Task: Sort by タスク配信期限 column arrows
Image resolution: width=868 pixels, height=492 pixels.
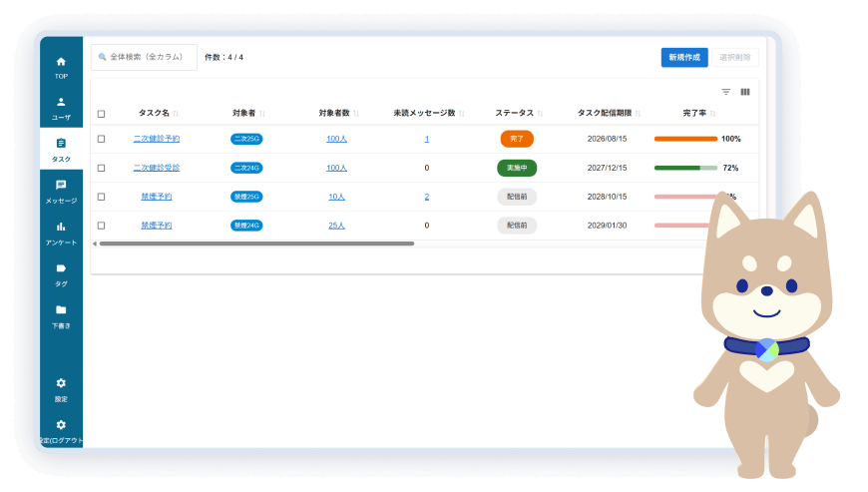Action: [639, 114]
